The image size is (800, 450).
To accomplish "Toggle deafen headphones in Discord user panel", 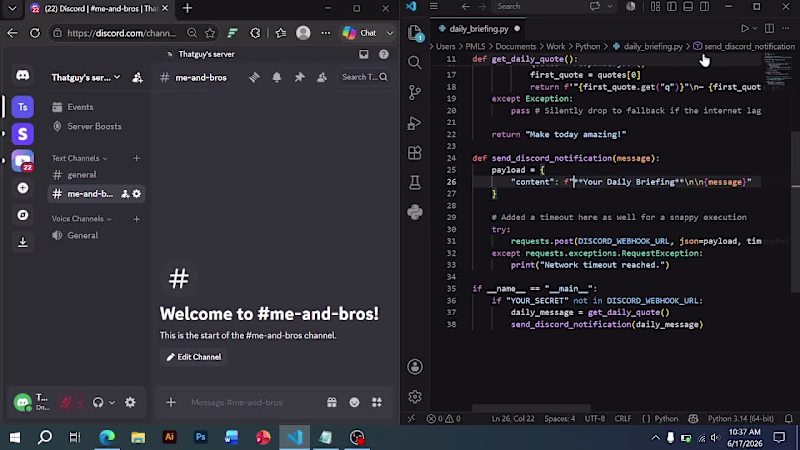I will tap(98, 402).
